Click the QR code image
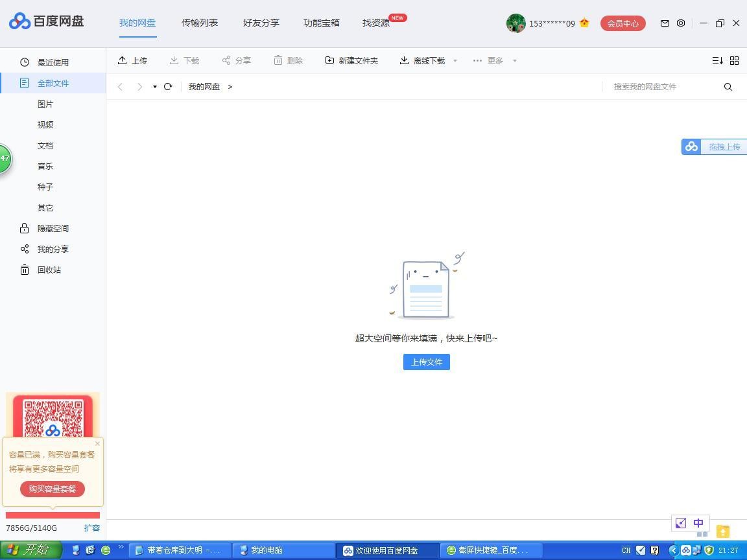The image size is (747, 560). [53, 417]
